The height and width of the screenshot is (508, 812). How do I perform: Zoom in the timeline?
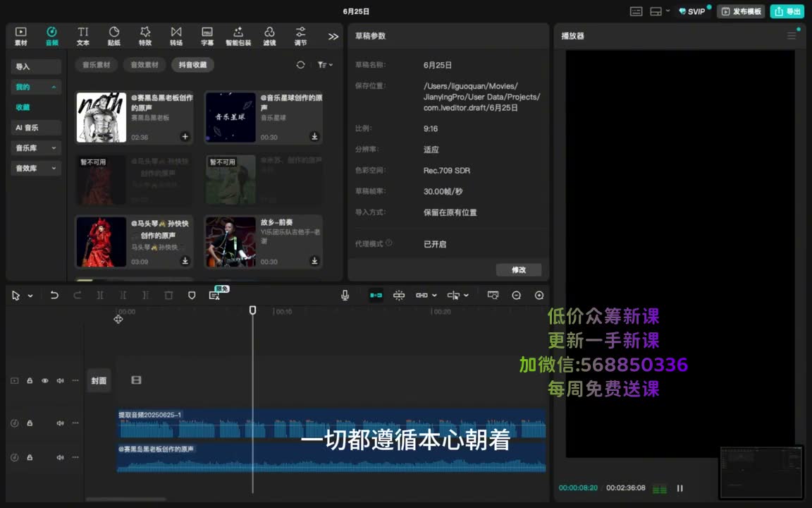(539, 295)
